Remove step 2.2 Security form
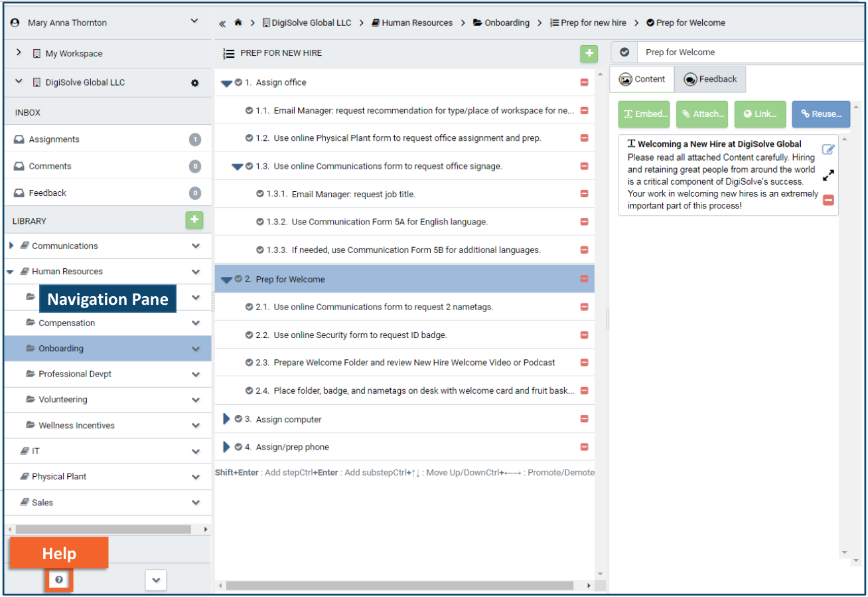The image size is (868, 597). [x=584, y=335]
